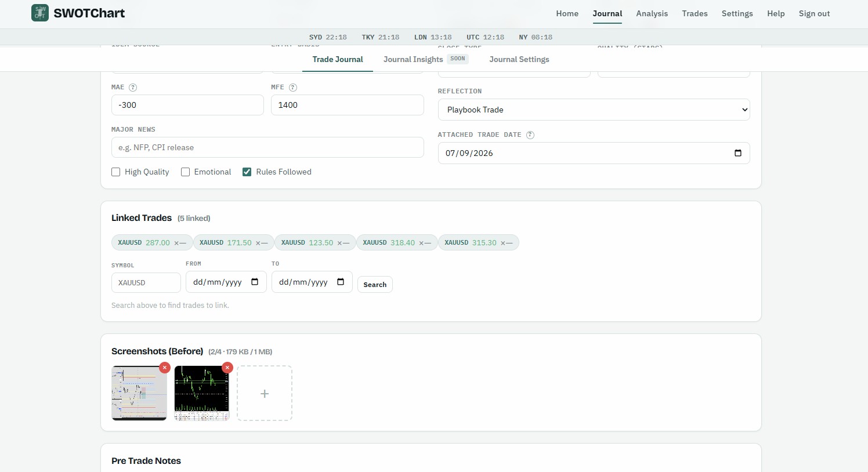Switch to the Trade Journal tab
This screenshot has height=472, width=868.
(x=338, y=59)
